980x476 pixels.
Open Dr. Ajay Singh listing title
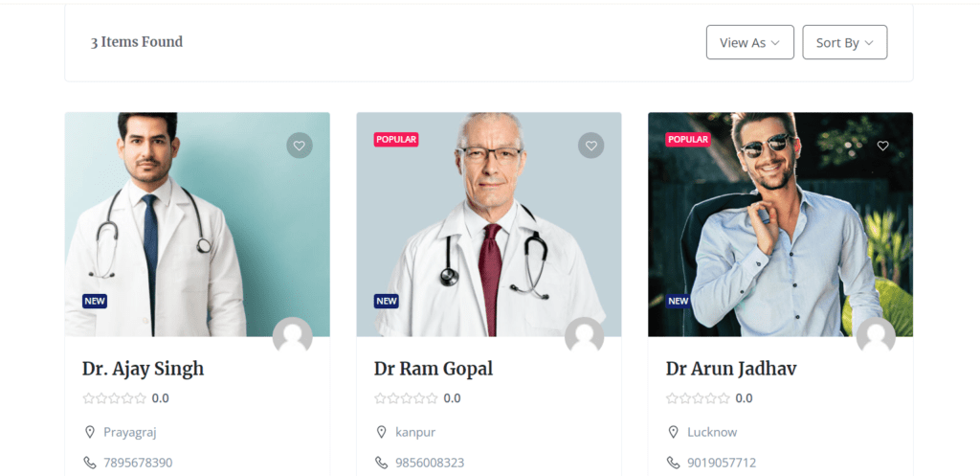144,369
